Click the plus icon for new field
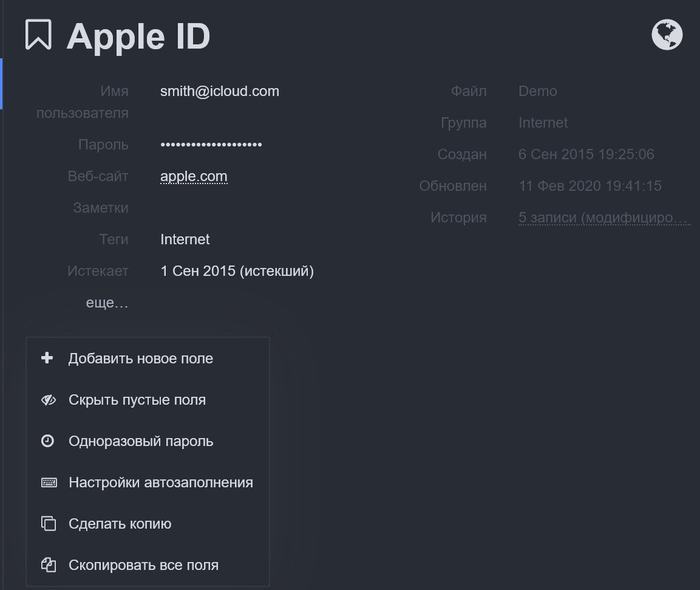This screenshot has width=700, height=590. tap(47, 358)
